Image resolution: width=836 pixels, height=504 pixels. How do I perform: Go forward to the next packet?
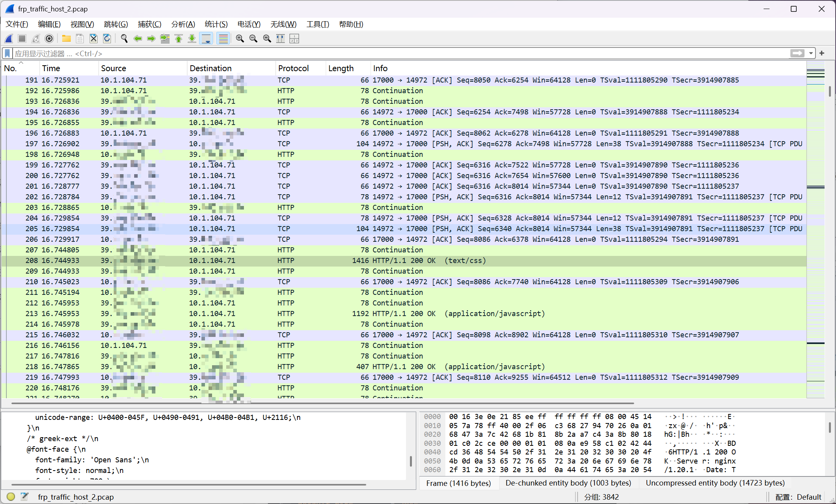(x=151, y=39)
